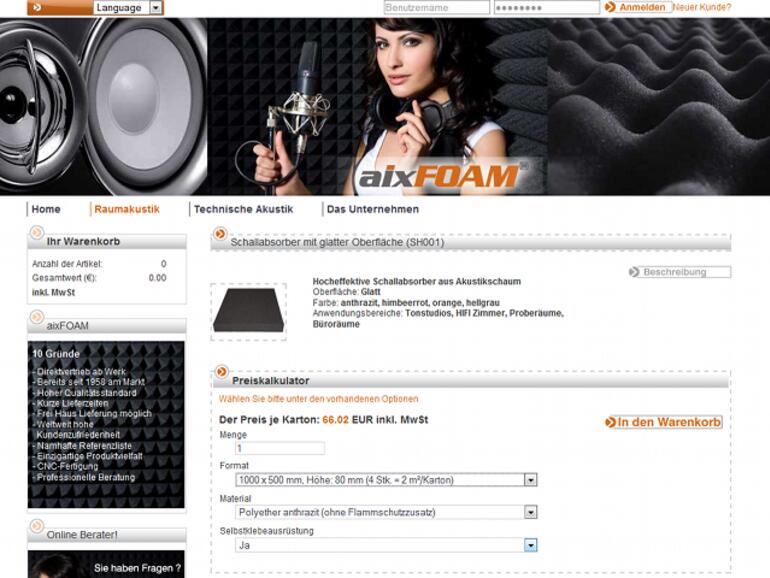Open the Language dropdown

156,8
